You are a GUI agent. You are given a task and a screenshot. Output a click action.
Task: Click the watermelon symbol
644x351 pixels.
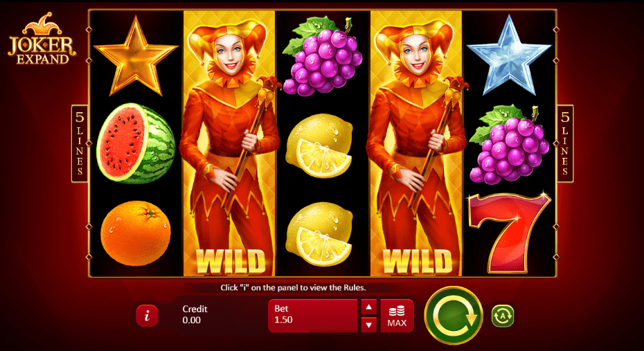[136, 143]
